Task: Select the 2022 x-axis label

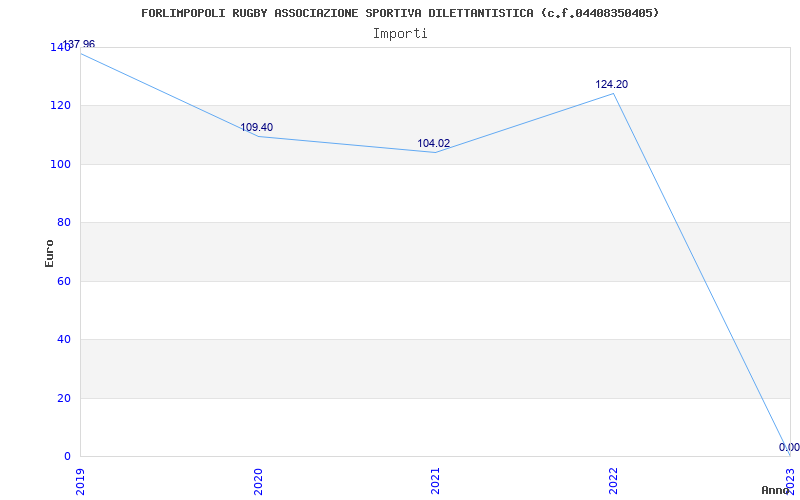Action: (613, 481)
